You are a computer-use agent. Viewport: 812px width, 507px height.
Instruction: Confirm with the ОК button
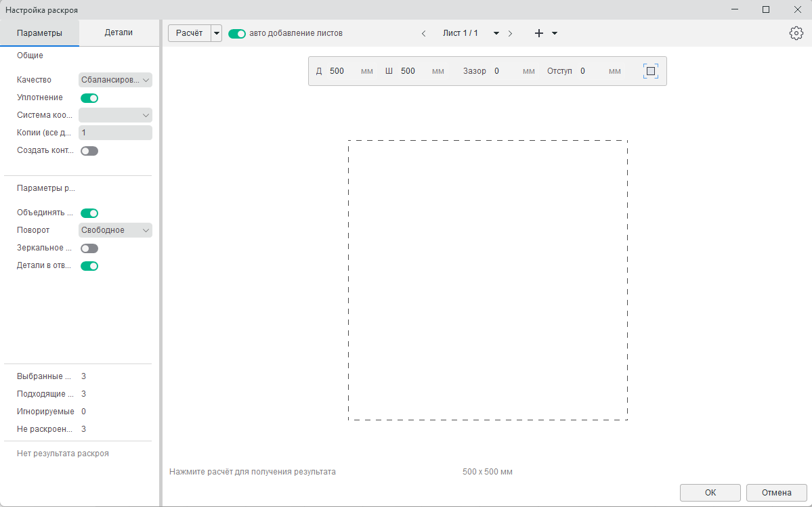(710, 493)
